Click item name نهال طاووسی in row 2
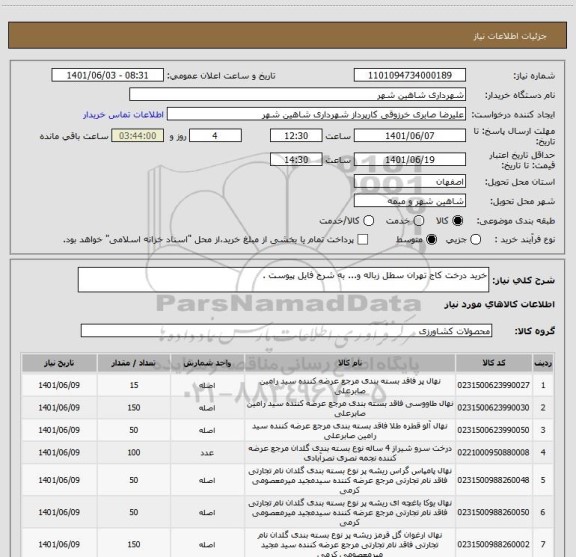 (350, 408)
